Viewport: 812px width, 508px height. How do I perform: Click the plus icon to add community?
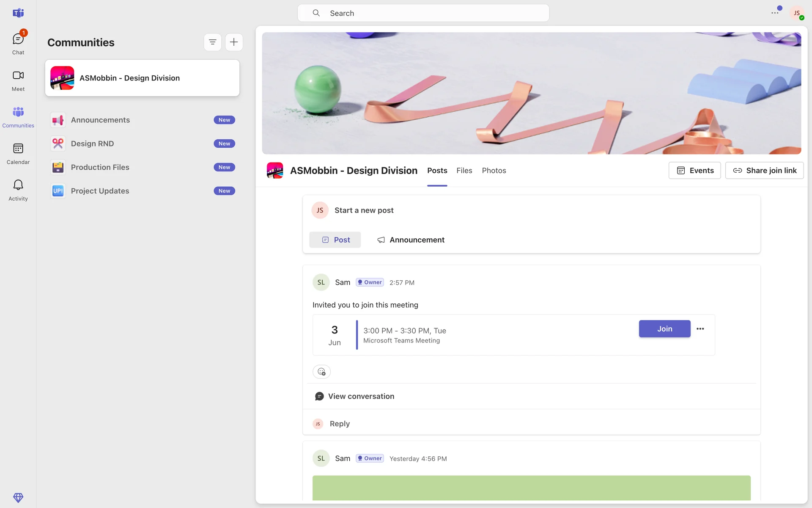tap(234, 42)
